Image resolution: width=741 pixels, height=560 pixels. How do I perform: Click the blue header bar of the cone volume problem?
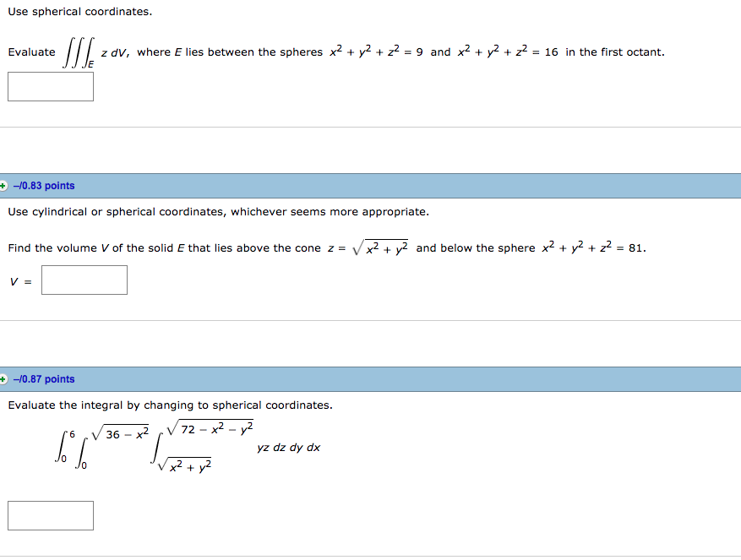click(x=370, y=185)
